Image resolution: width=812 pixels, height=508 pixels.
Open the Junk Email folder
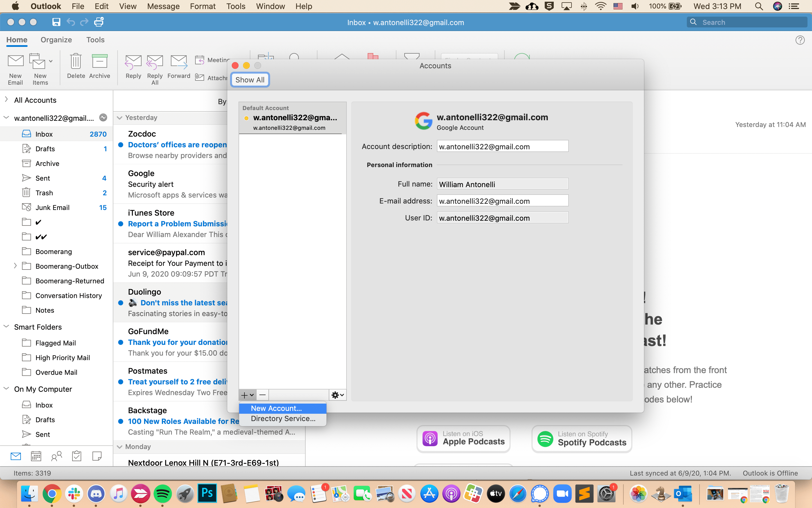[56, 208]
